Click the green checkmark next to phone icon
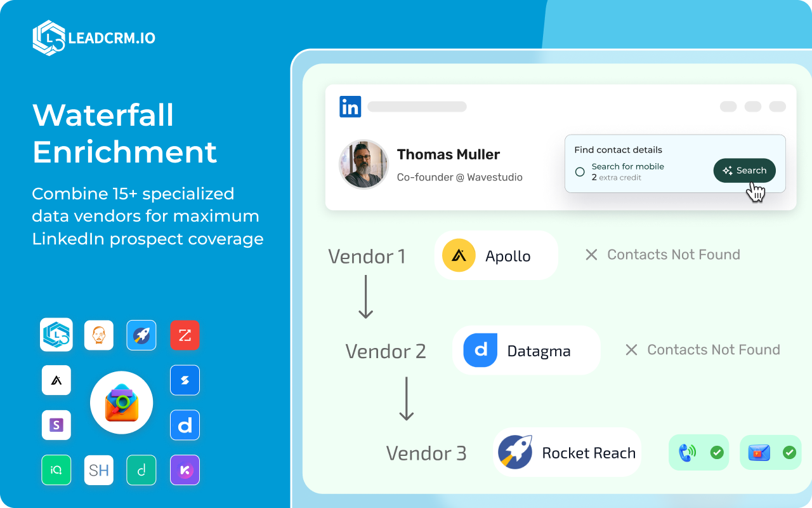 [717, 452]
